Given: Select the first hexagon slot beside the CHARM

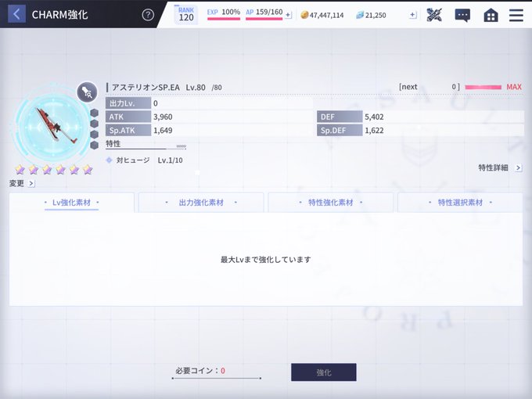Looking at the screenshot, I should [95, 113].
